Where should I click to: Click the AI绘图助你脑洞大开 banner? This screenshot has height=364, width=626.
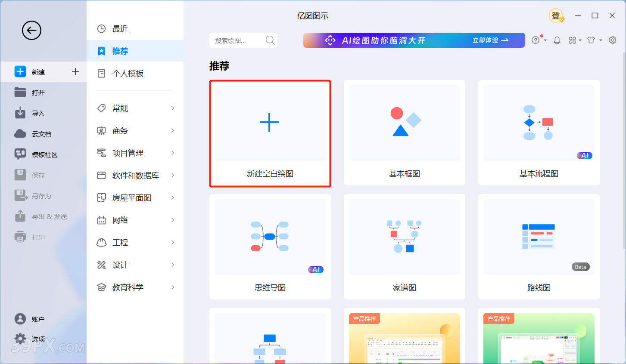pos(414,40)
